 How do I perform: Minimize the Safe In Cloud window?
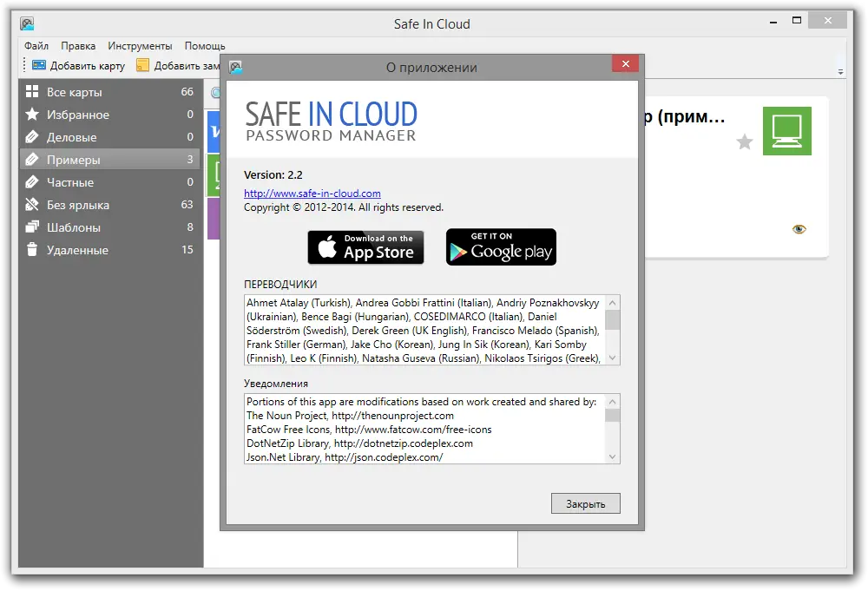(773, 23)
